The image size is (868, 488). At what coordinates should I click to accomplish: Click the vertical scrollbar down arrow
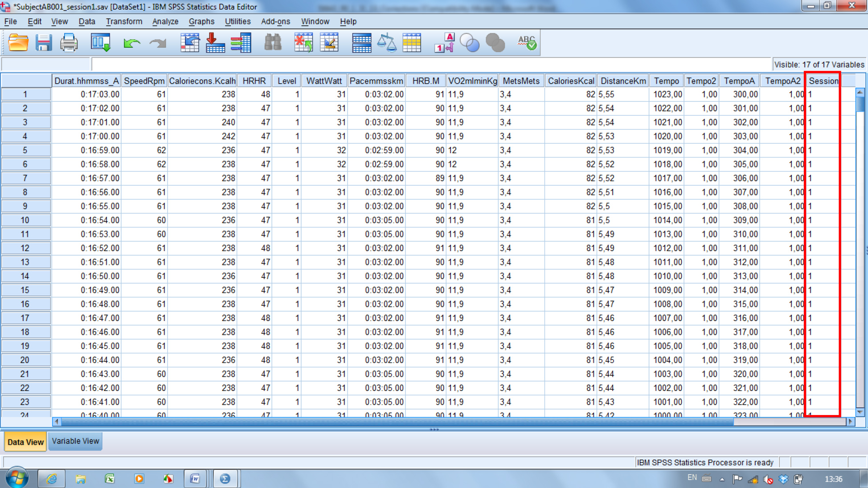click(860, 412)
